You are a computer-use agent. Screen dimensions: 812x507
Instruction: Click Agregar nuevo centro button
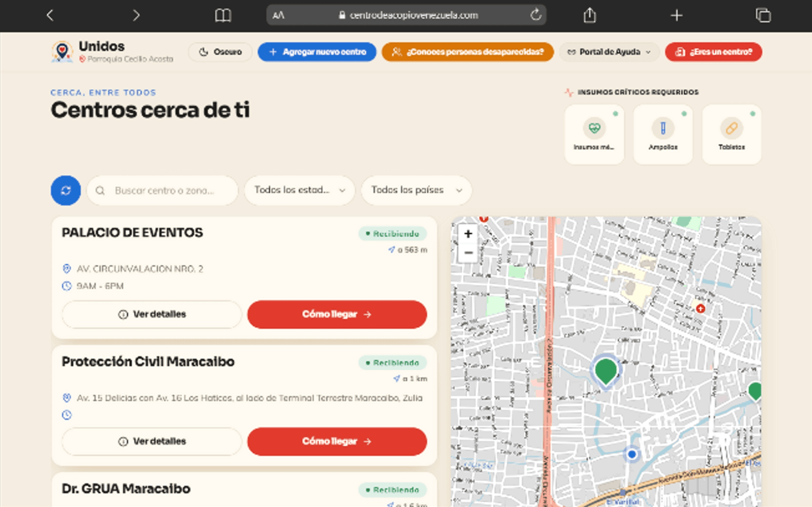[317, 52]
